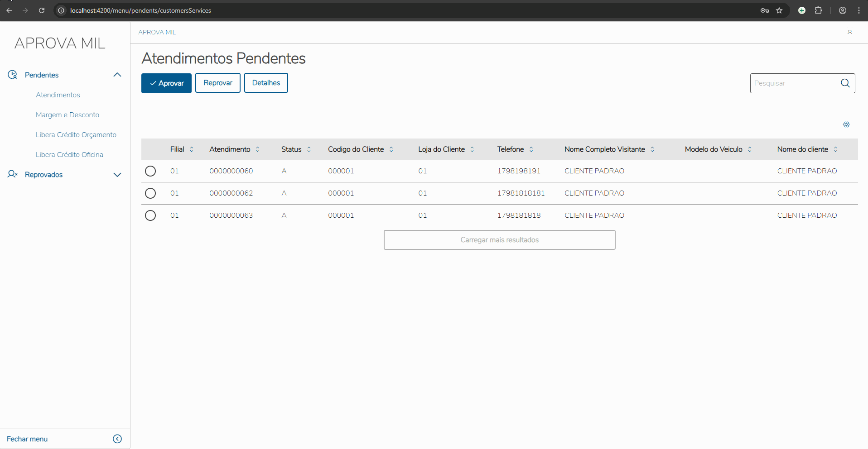Image resolution: width=868 pixels, height=449 pixels.
Task: Expand the Reprovados menu section
Action: pyautogui.click(x=117, y=175)
